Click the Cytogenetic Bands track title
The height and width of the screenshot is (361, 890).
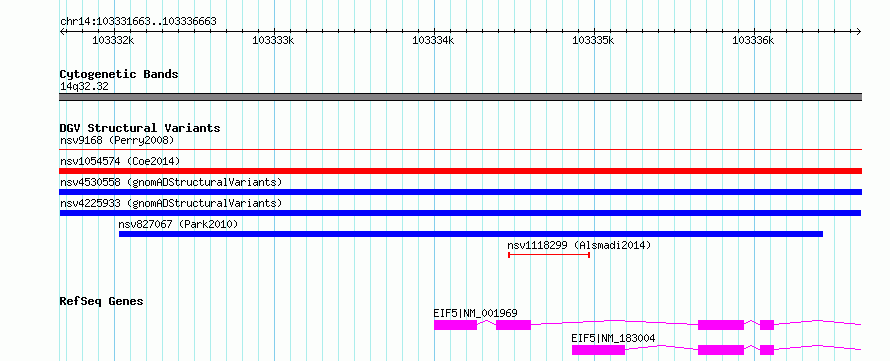click(119, 74)
